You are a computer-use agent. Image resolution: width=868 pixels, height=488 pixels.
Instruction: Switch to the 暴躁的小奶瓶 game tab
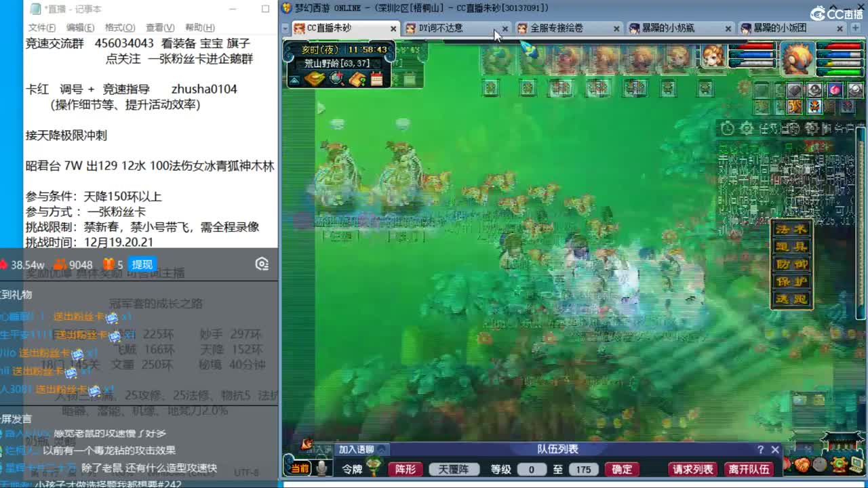coord(680,28)
